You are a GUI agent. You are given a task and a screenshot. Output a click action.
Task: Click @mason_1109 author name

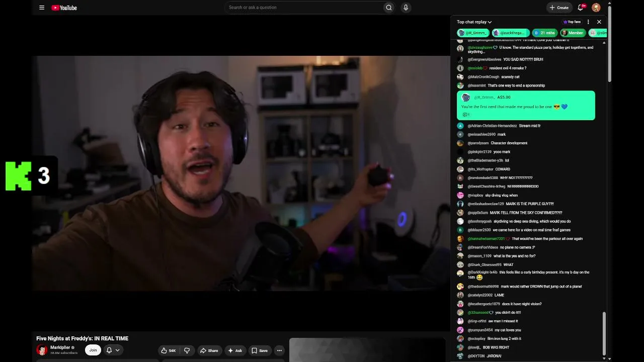coord(479,256)
